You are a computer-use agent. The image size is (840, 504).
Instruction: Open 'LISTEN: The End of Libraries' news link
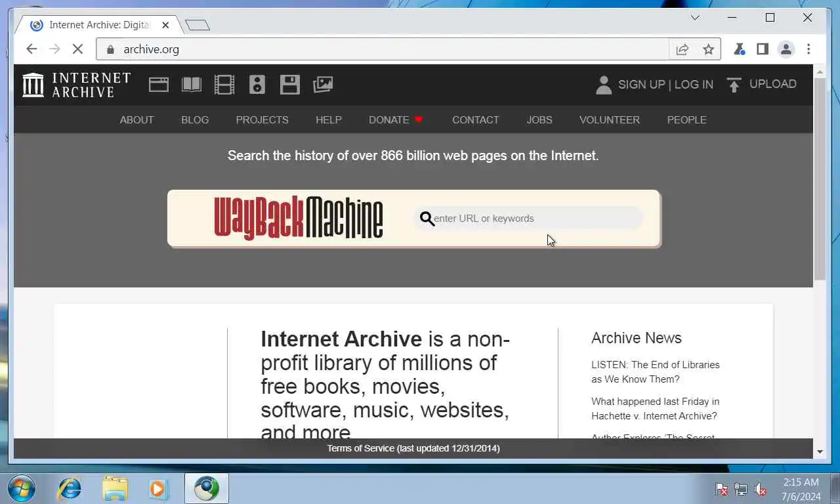click(x=656, y=372)
